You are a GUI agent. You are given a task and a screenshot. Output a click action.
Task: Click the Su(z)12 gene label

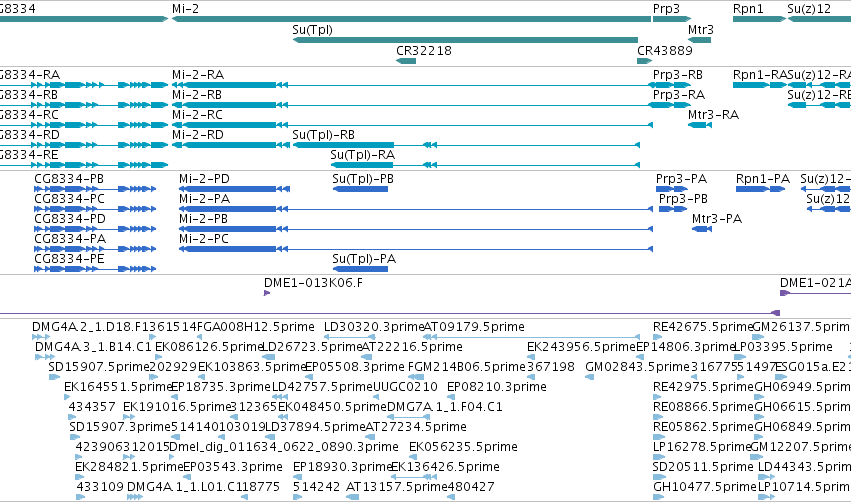[x=809, y=9]
